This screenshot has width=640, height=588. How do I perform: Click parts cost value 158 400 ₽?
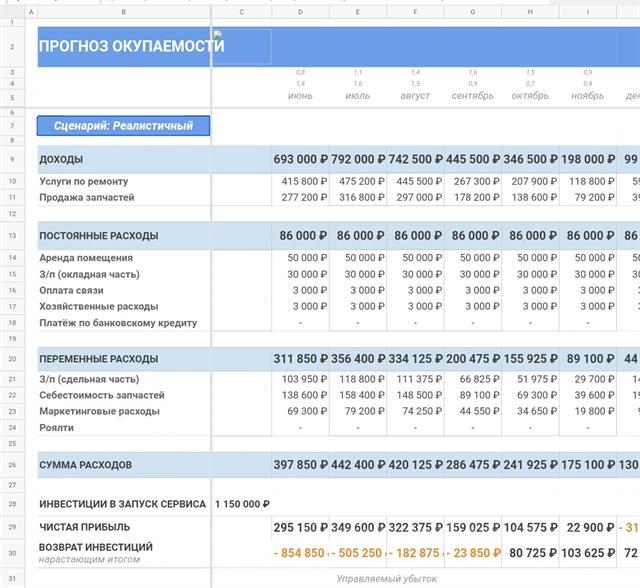[362, 395]
